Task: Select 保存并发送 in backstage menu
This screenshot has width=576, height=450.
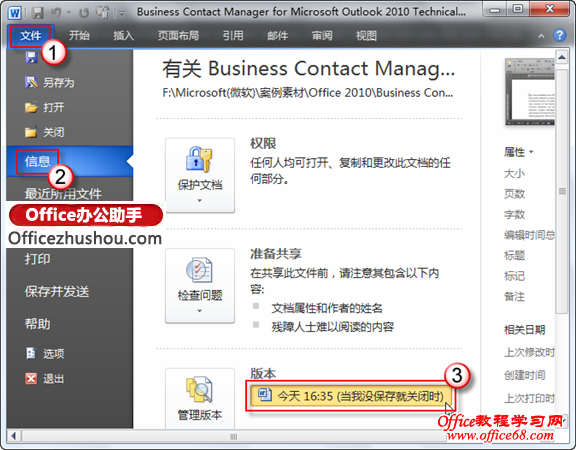Action: 57,292
